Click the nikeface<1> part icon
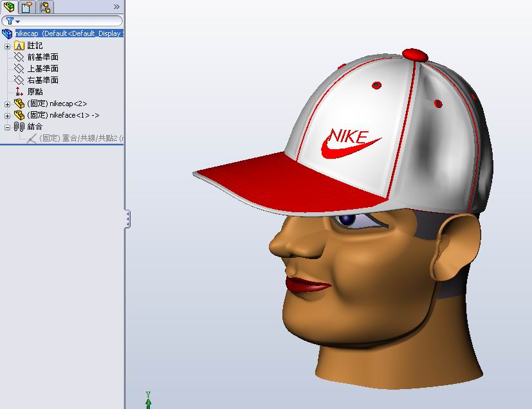 coord(19,115)
